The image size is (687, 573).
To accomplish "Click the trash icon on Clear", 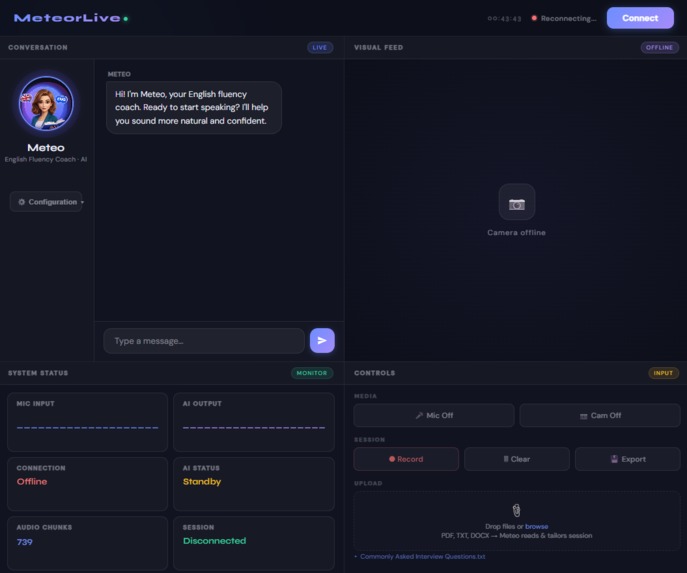I will [506, 459].
